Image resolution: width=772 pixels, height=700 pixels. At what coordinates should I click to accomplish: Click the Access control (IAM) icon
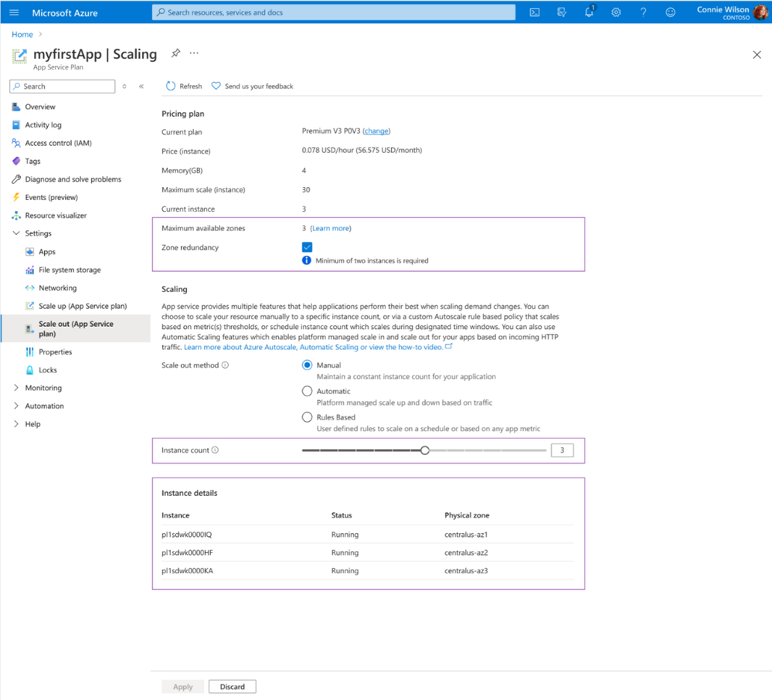pos(16,143)
